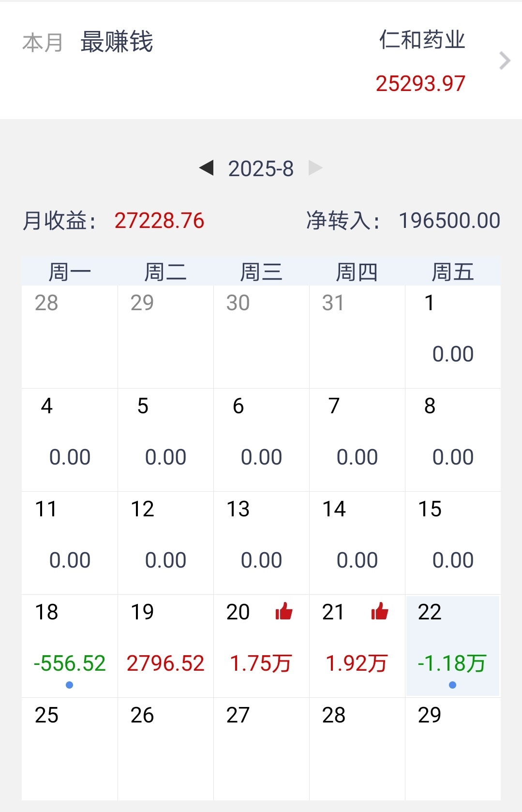Tap 1.92万 value on day 21
Image resolution: width=522 pixels, height=812 pixels.
(357, 663)
